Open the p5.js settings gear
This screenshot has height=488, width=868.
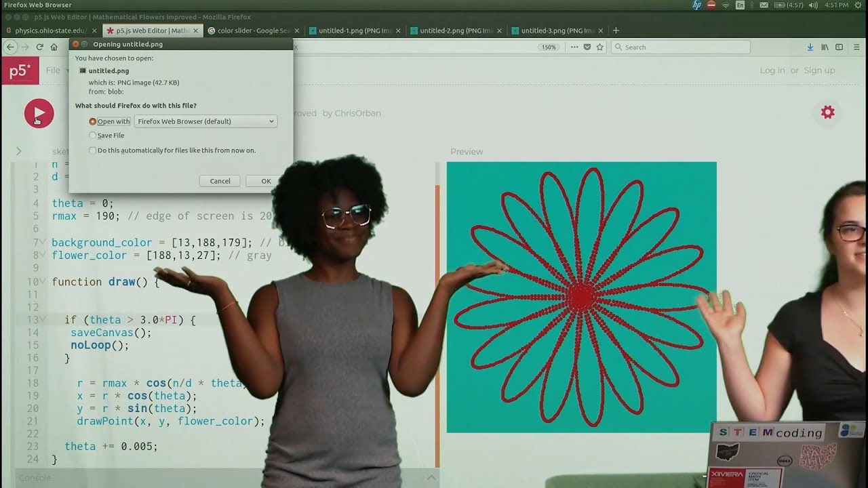click(x=827, y=112)
